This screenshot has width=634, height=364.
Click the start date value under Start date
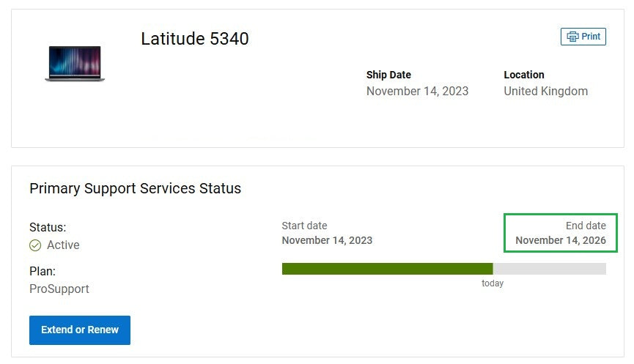327,240
